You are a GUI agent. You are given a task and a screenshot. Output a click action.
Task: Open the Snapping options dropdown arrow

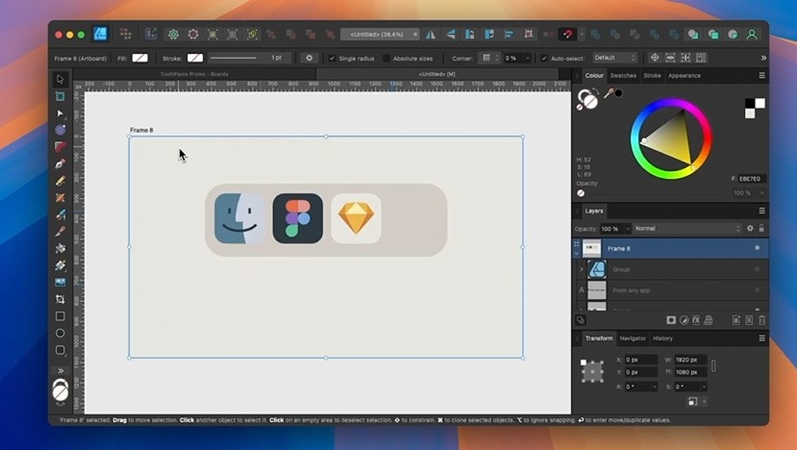point(582,34)
